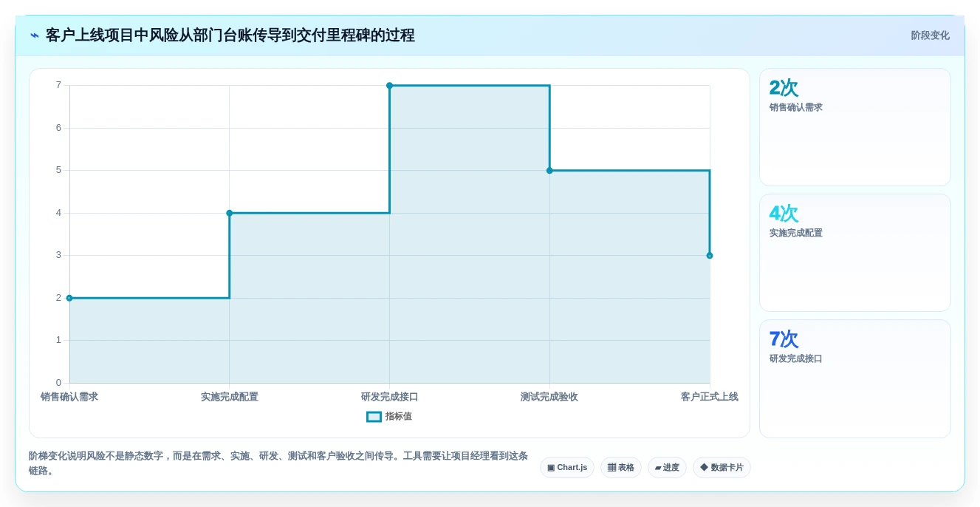The height and width of the screenshot is (507, 980).
Task: Click the legend color box for 指标值
Action: (x=374, y=417)
